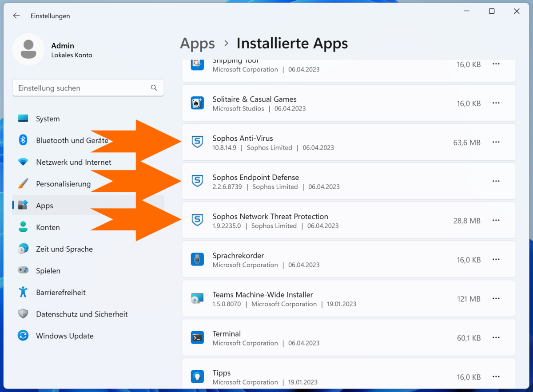This screenshot has width=533, height=392.
Task: Go back using the arrow next to Einstellungen
Action: tap(16, 16)
